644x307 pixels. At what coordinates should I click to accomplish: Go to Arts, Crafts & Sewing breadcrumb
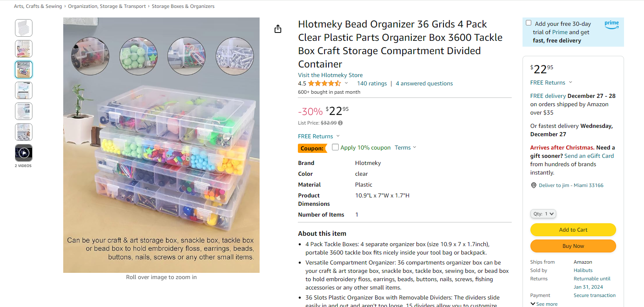tap(38, 6)
